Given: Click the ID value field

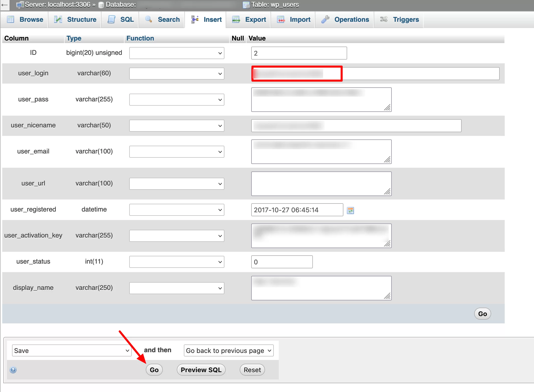Looking at the screenshot, I should point(299,53).
